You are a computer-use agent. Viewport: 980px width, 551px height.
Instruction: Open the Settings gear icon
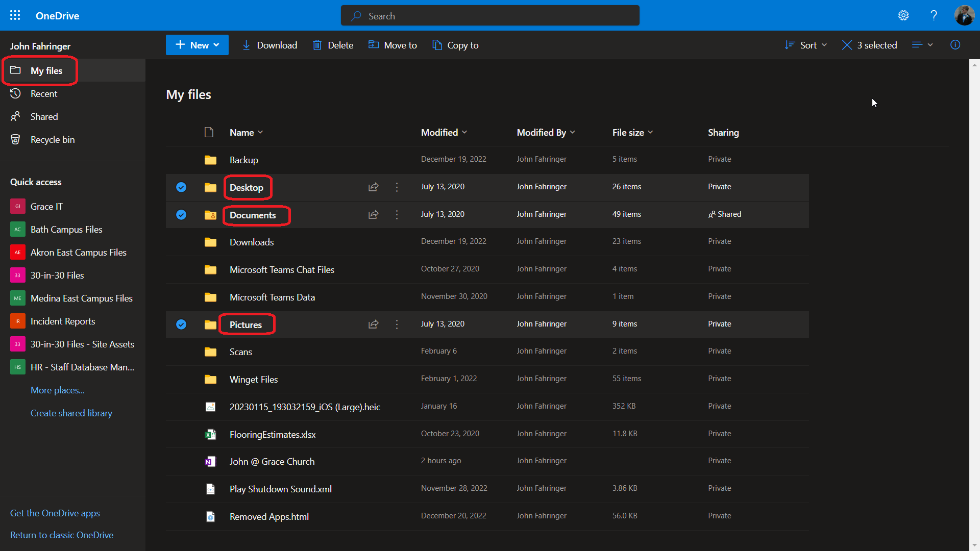(903, 15)
